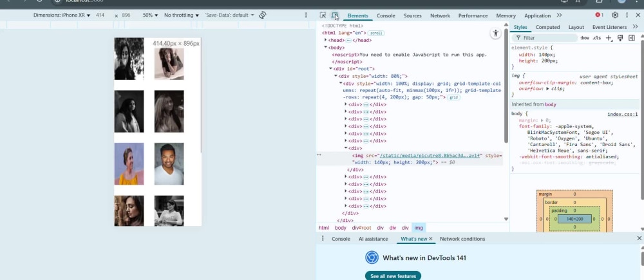The height and width of the screenshot is (280, 644).
Task: Open the 50% zoom dropdown
Action: [x=150, y=15]
